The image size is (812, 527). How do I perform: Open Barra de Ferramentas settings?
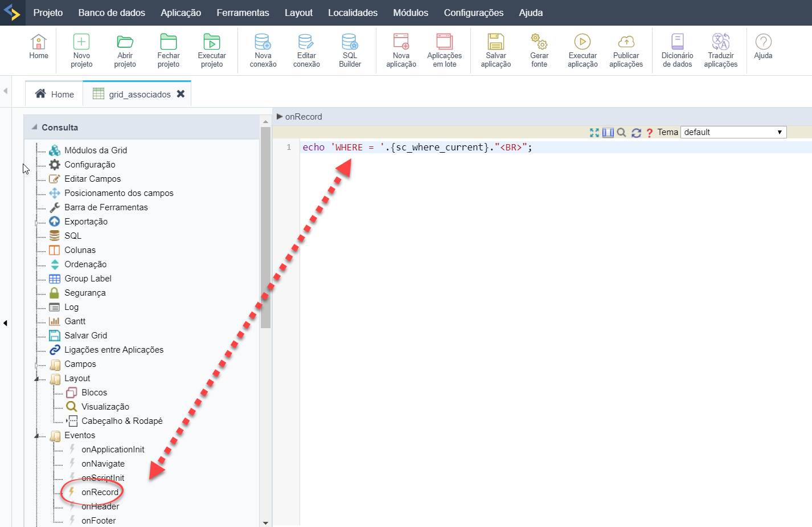[106, 207]
